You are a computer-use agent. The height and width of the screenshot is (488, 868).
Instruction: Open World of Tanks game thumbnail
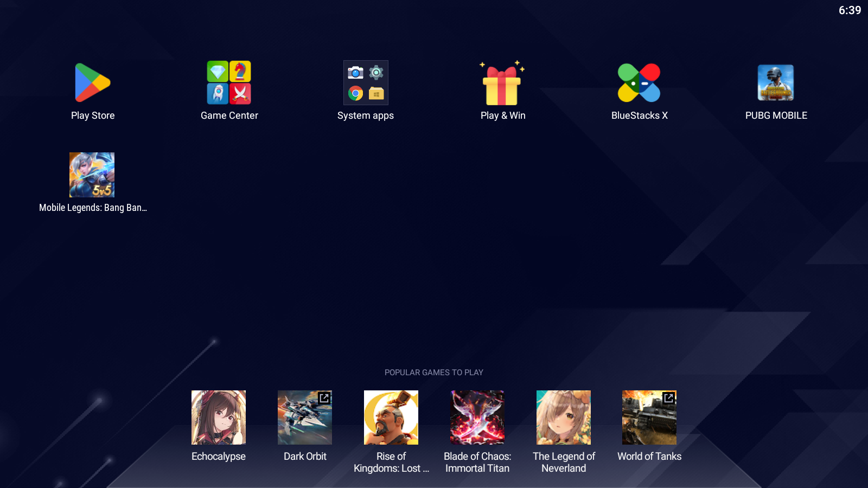pos(649,418)
